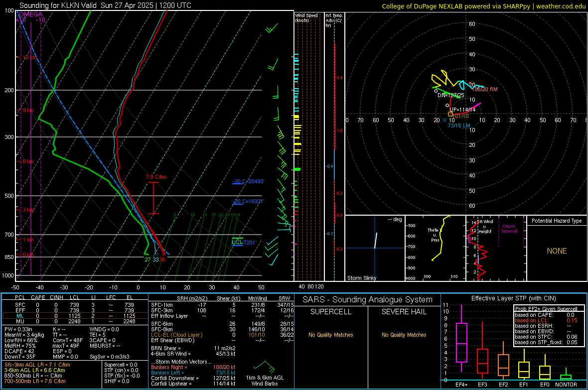588x390 pixels.
Task: Click the green surface dewpoint value 27
Action: (148, 260)
